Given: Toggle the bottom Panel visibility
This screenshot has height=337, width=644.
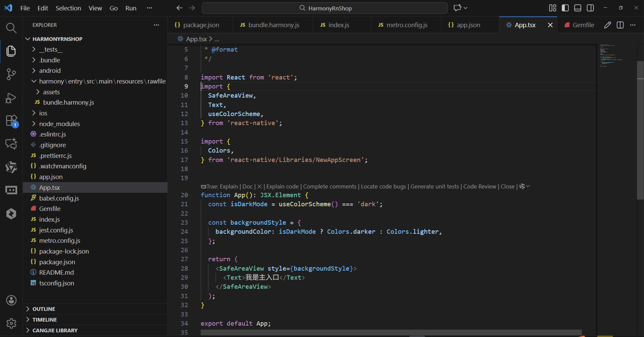Looking at the screenshot, I should (578, 8).
